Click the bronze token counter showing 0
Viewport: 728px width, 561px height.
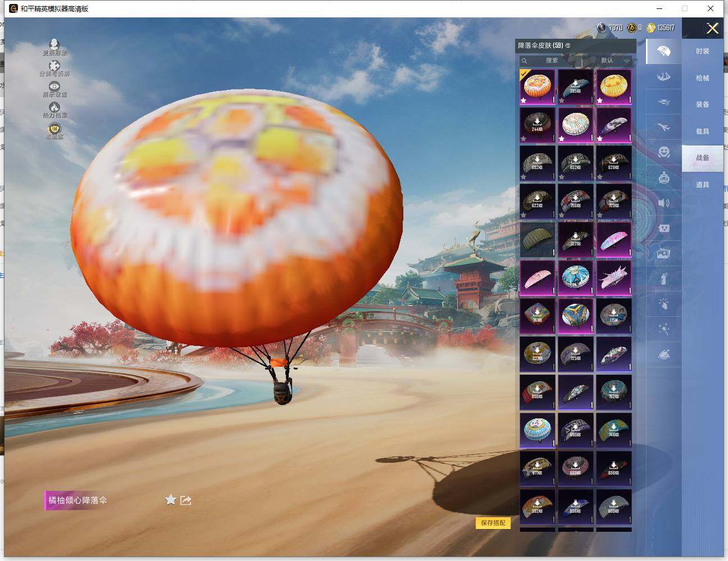[x=635, y=28]
